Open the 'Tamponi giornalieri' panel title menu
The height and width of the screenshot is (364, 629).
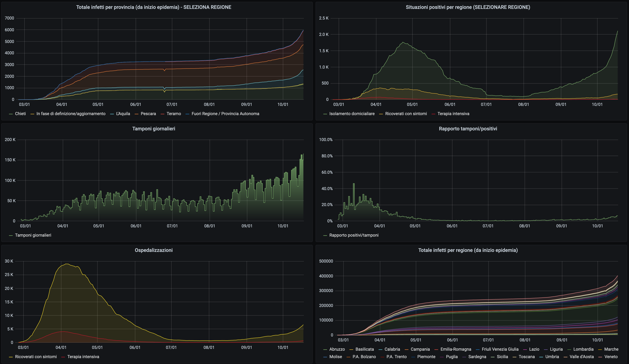point(153,128)
